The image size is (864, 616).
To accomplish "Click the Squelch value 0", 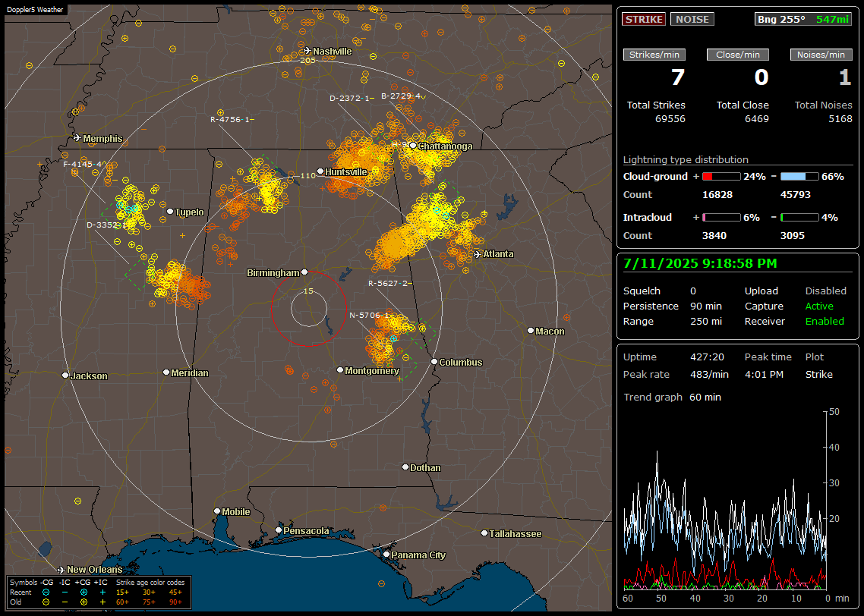I will pos(693,291).
